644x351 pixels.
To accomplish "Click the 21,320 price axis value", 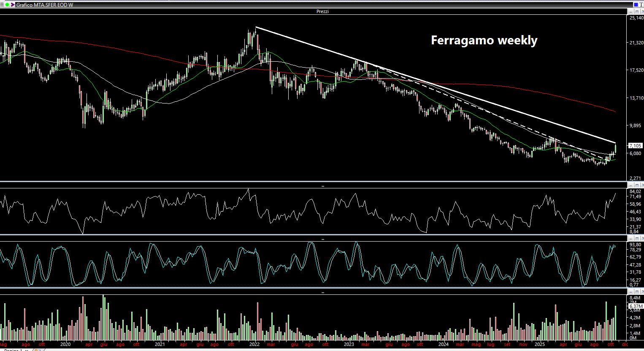I will [636, 43].
